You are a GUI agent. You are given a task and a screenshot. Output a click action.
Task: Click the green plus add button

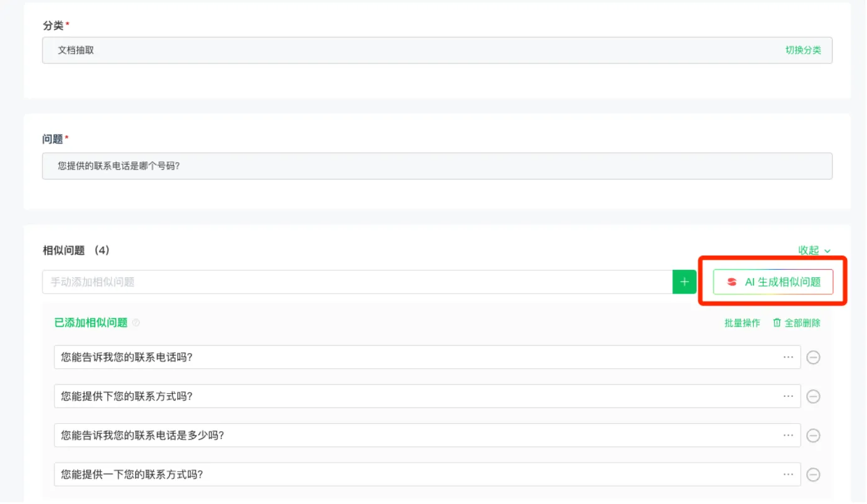pos(684,282)
